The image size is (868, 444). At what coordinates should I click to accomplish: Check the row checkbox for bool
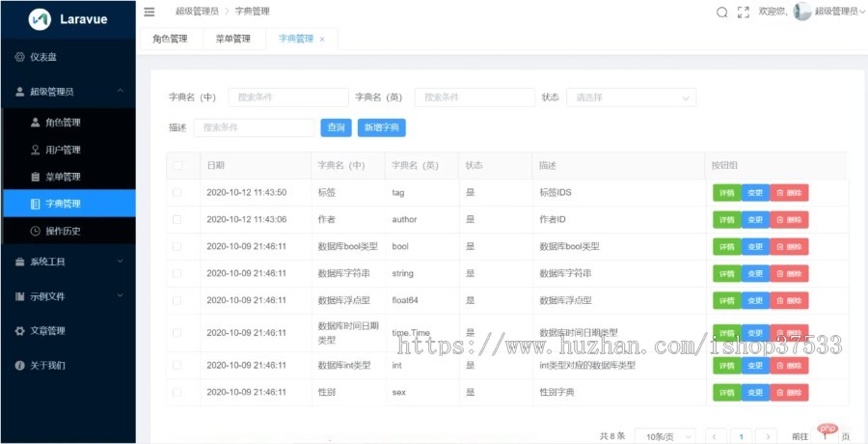(x=177, y=246)
